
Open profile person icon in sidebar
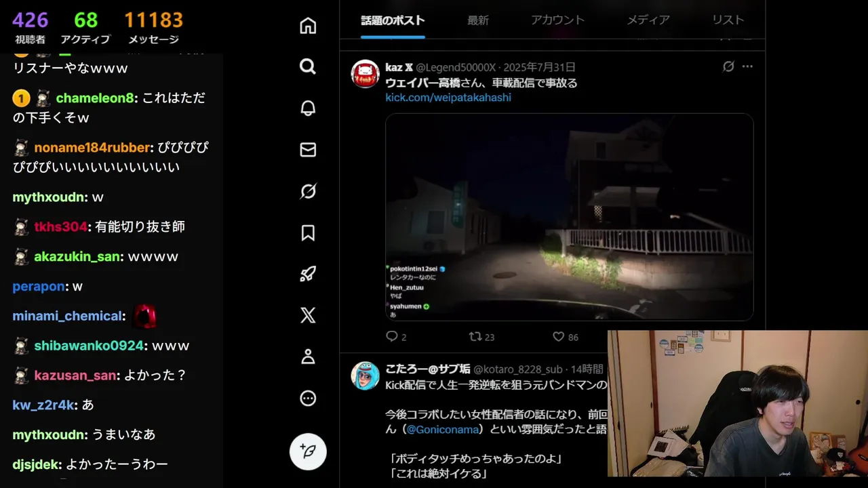[x=308, y=357]
